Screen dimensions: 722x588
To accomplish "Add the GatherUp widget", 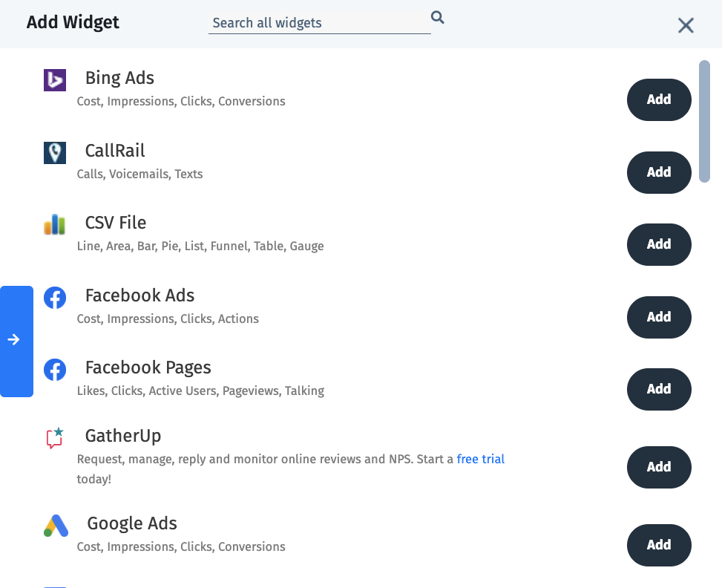I will [658, 467].
